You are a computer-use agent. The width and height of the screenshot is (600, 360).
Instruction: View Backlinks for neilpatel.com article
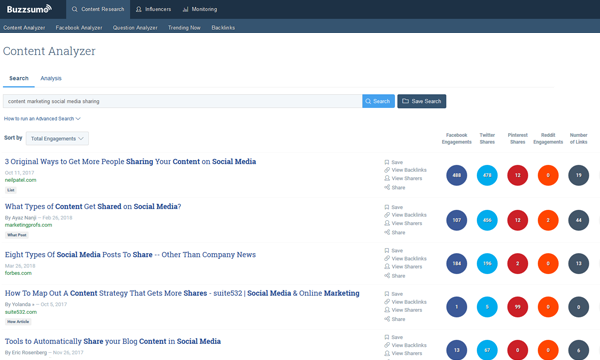click(405, 170)
